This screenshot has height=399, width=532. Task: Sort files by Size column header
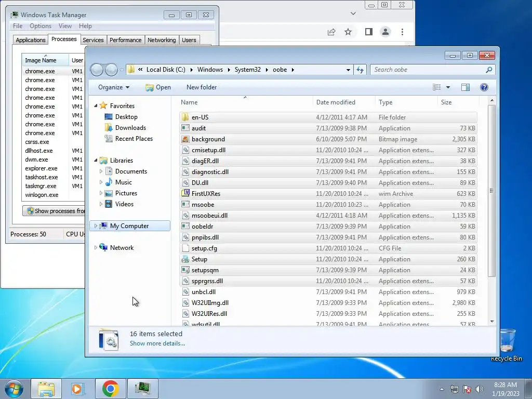pyautogui.click(x=458, y=102)
